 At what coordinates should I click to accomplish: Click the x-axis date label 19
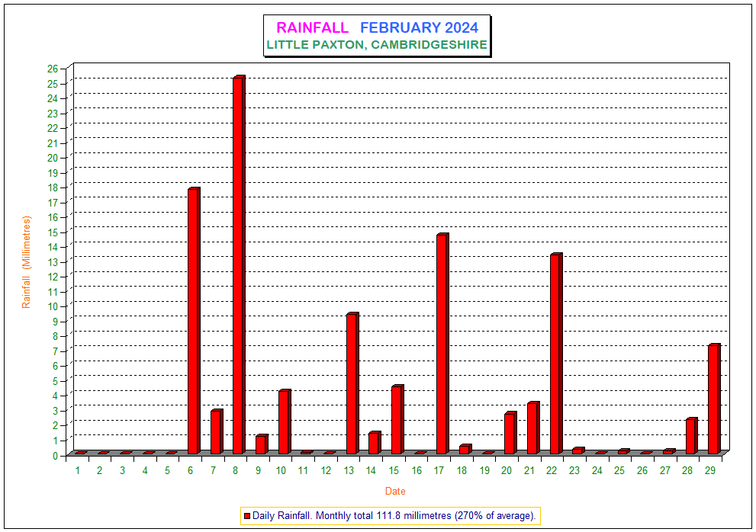pyautogui.click(x=484, y=470)
